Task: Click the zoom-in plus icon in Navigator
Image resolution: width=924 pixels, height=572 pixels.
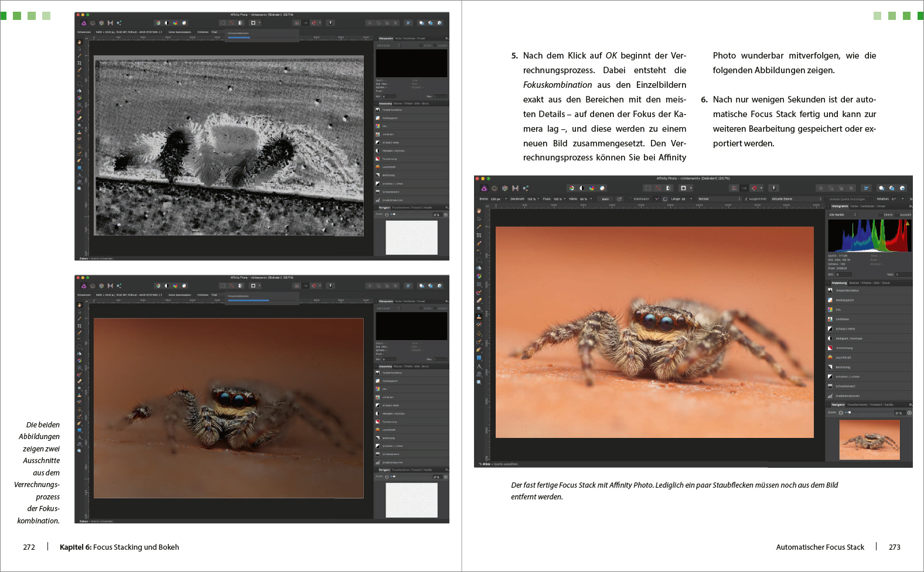Action: [909, 413]
